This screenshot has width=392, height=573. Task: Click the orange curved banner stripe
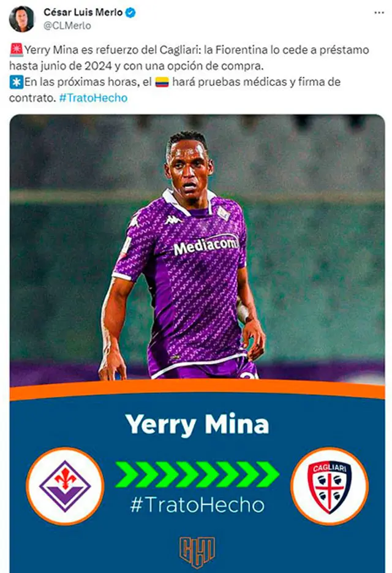[197, 390]
